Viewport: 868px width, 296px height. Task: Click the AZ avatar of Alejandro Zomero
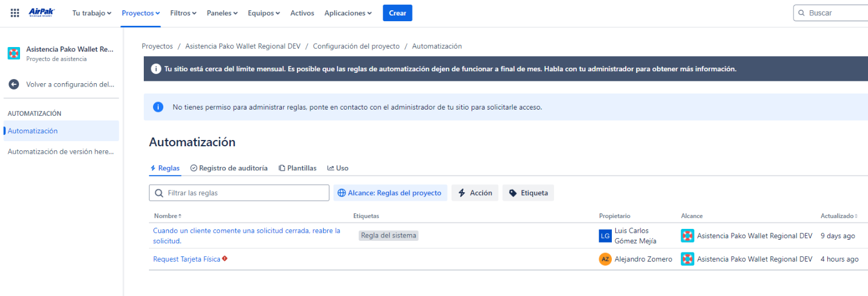tap(605, 259)
